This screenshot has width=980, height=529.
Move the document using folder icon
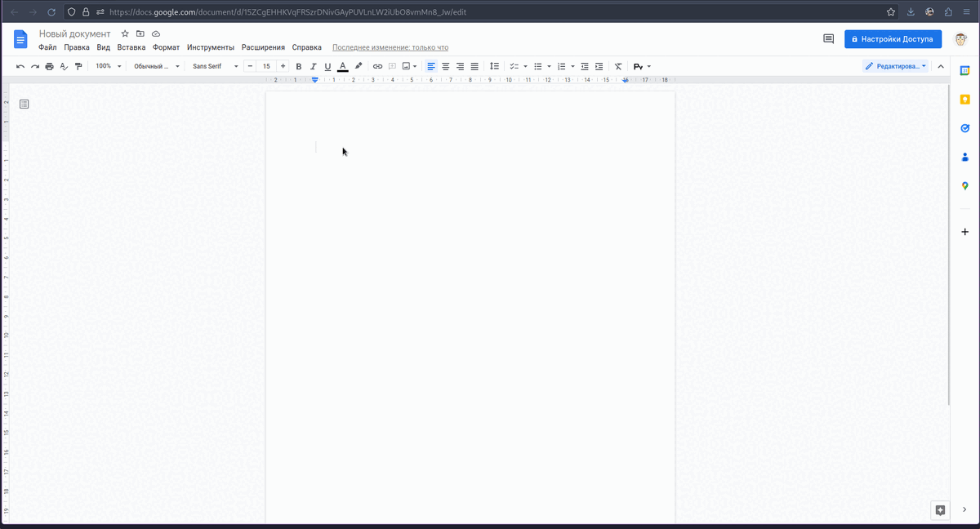[140, 33]
